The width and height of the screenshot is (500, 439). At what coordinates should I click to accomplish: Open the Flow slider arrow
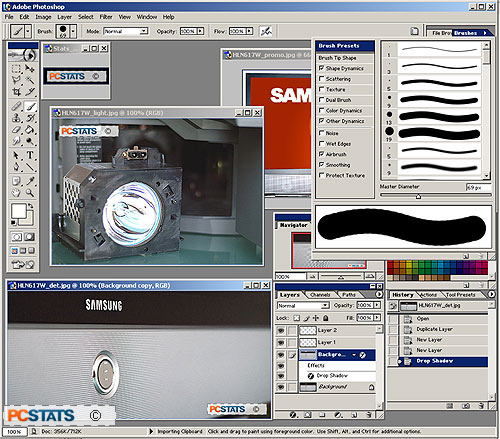click(x=249, y=31)
